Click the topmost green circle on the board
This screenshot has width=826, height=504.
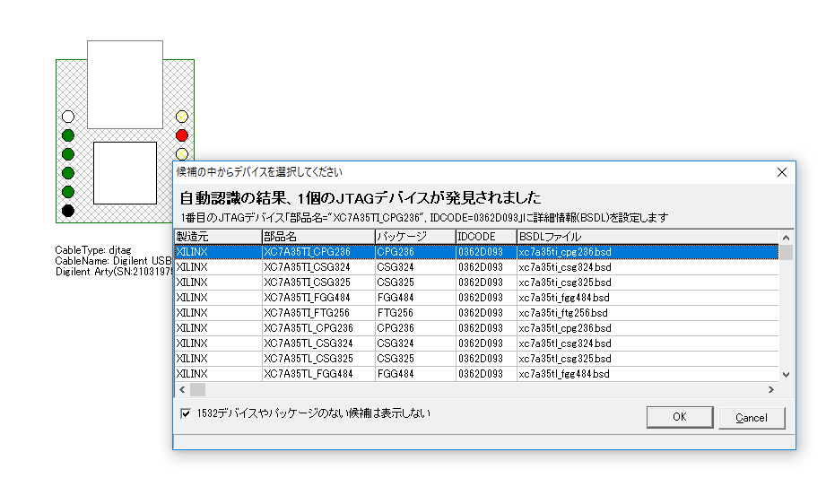click(x=68, y=135)
